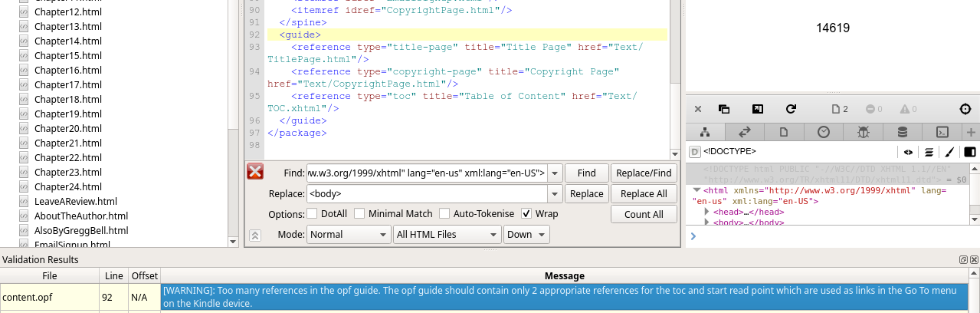Open the All HTML Files scope dropdown
Screen dimensions: 980x313
click(x=447, y=235)
